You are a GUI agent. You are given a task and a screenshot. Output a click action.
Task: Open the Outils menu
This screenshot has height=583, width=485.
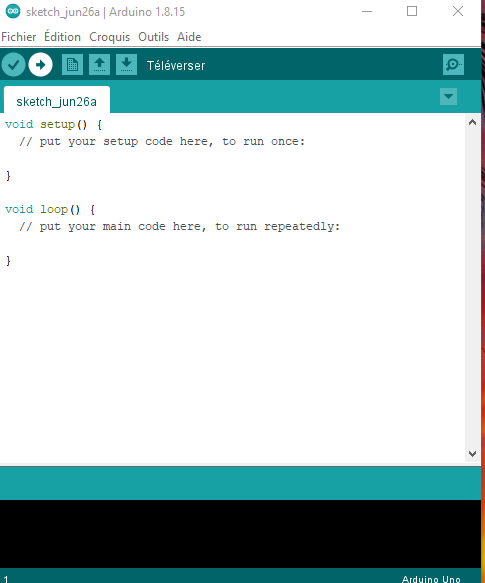pos(154,37)
